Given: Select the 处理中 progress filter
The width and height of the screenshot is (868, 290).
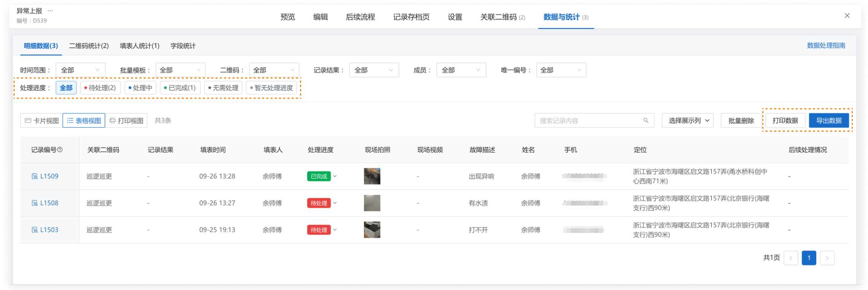Looking at the screenshot, I should pyautogui.click(x=140, y=88).
